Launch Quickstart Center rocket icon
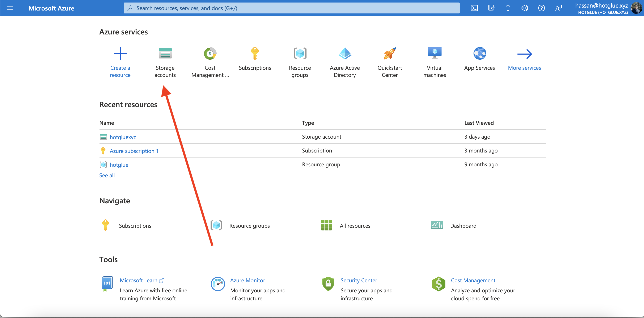The image size is (644, 318). (390, 53)
